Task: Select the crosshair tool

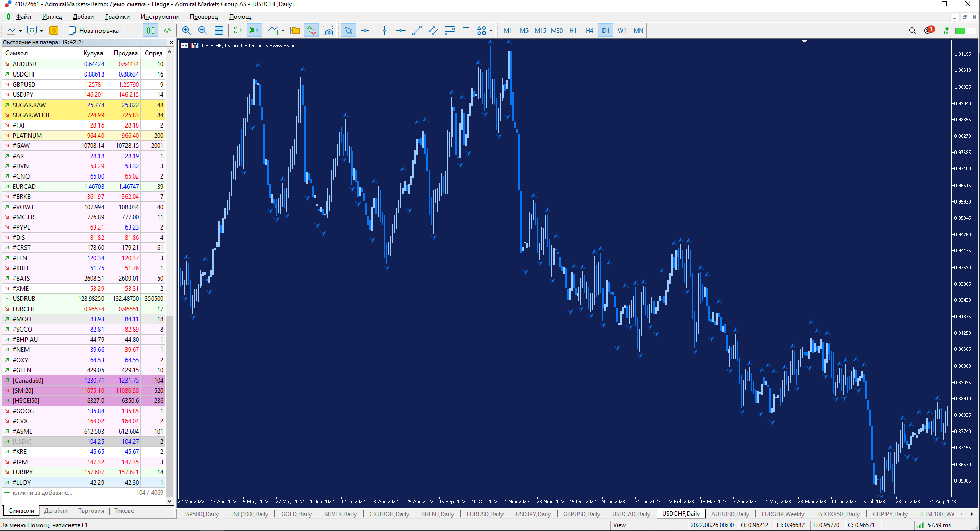Action: 365,31
